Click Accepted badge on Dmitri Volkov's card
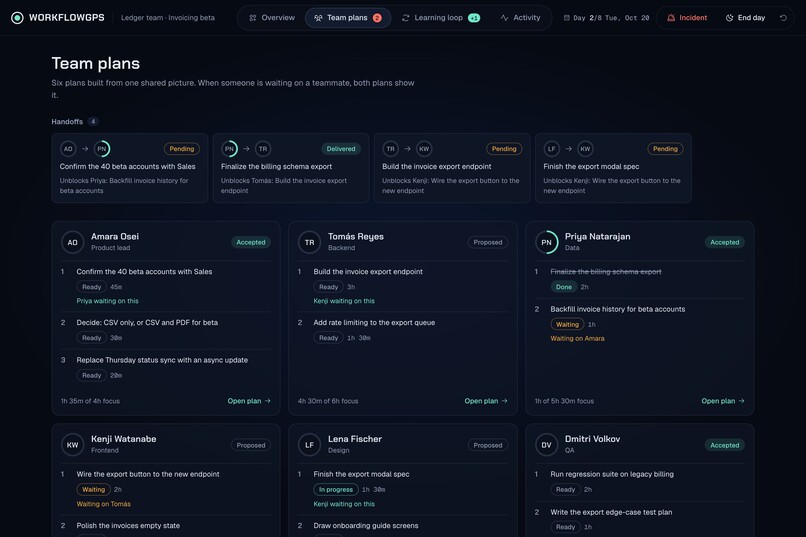 click(725, 445)
